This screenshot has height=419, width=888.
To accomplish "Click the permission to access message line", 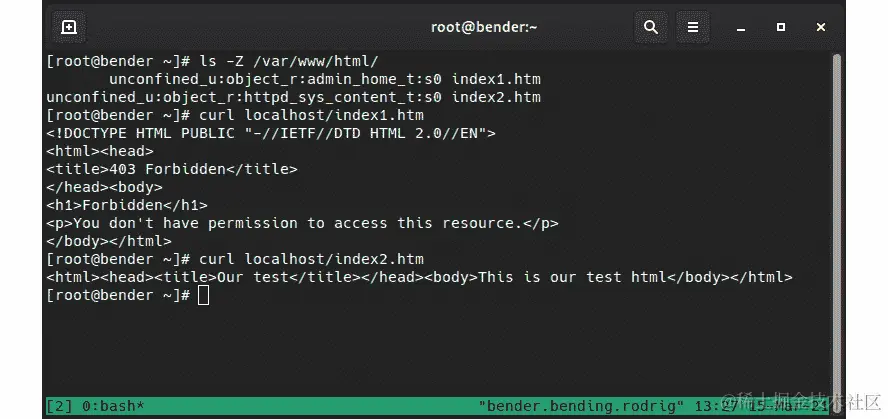I will pyautogui.click(x=302, y=224).
